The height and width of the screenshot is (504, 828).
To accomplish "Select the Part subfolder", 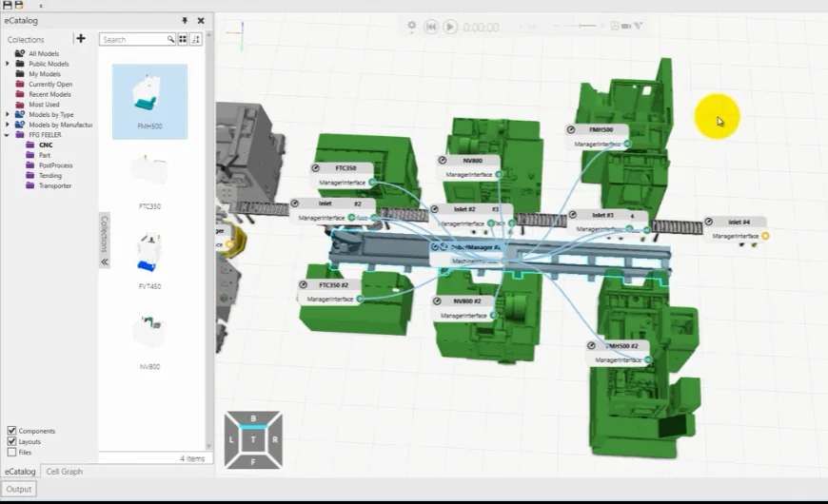I will point(45,155).
